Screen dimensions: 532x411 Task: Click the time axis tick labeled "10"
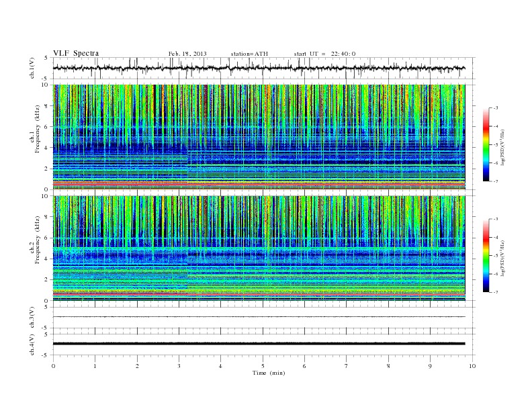pyautogui.click(x=472, y=366)
